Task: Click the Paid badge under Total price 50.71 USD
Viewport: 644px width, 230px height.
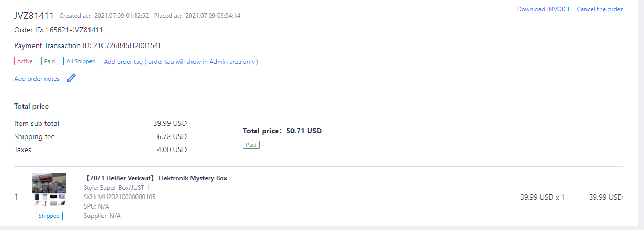Action: (x=251, y=145)
